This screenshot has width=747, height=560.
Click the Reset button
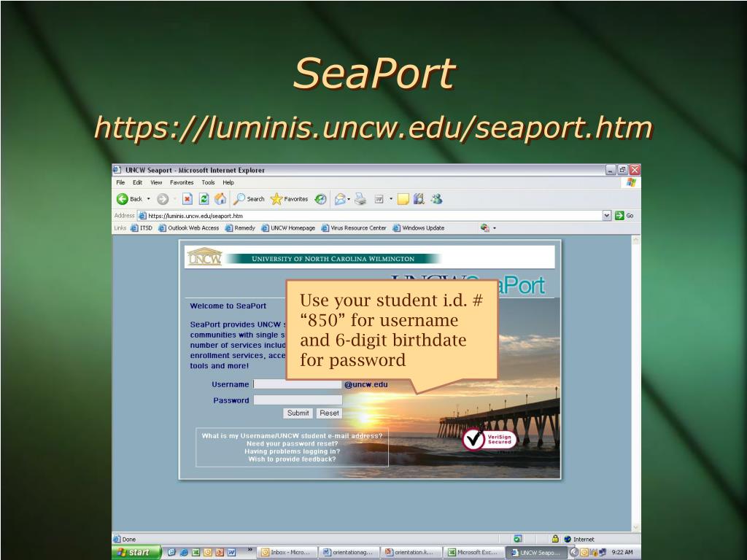[x=329, y=413]
